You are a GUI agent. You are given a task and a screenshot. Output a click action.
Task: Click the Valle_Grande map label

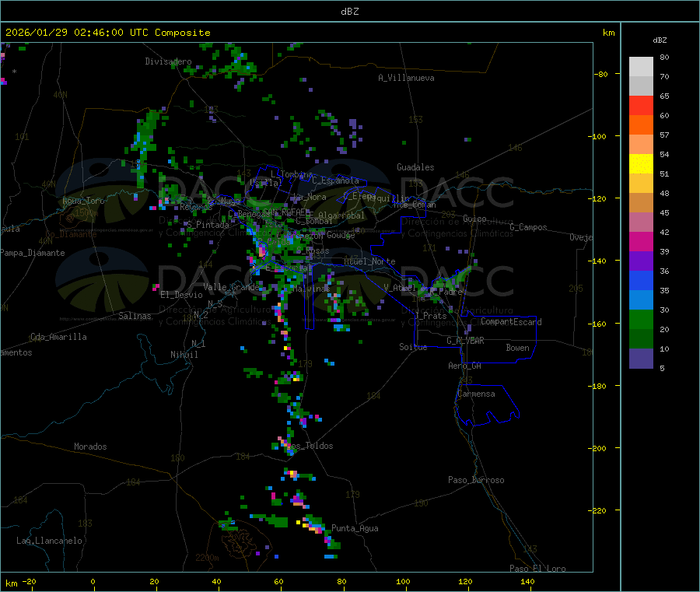[231, 286]
